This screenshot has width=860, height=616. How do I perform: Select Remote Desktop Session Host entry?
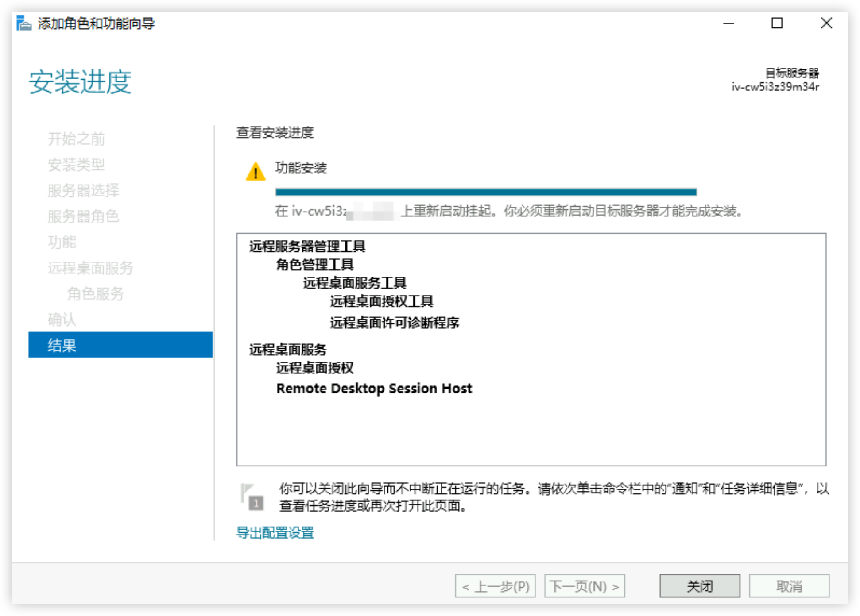point(374,388)
